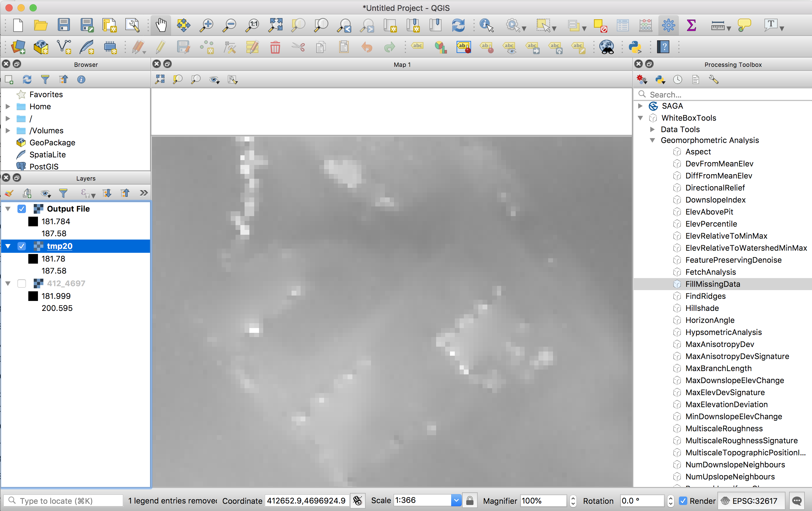Expand the SAGA provider group
The height and width of the screenshot is (511, 812).
coord(640,106)
